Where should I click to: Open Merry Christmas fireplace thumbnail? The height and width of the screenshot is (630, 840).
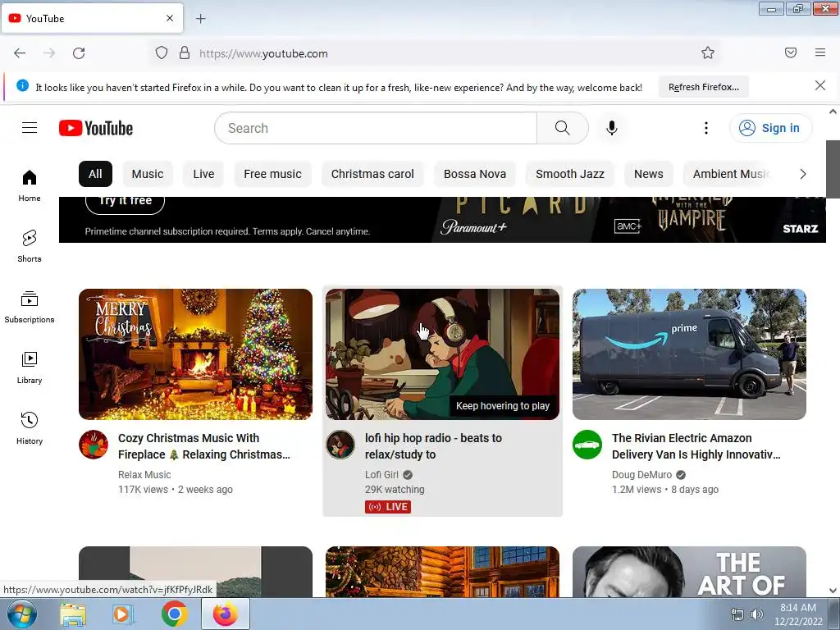pos(195,354)
